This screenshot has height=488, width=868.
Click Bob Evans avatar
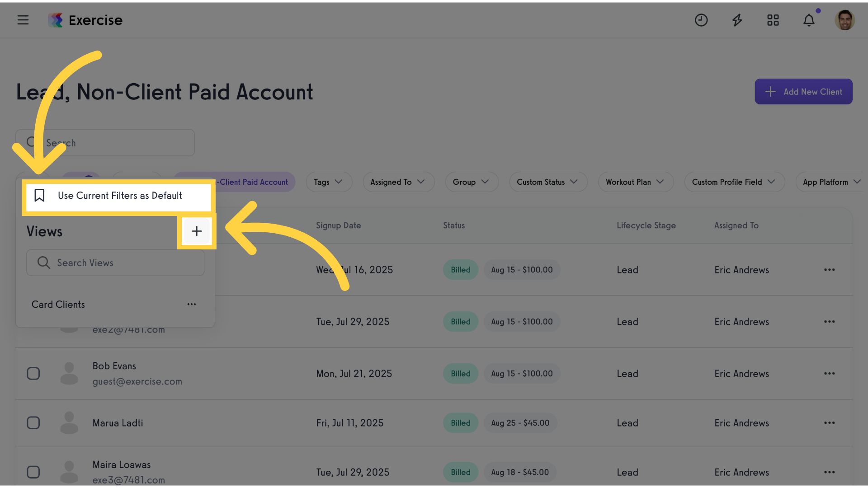click(x=69, y=374)
